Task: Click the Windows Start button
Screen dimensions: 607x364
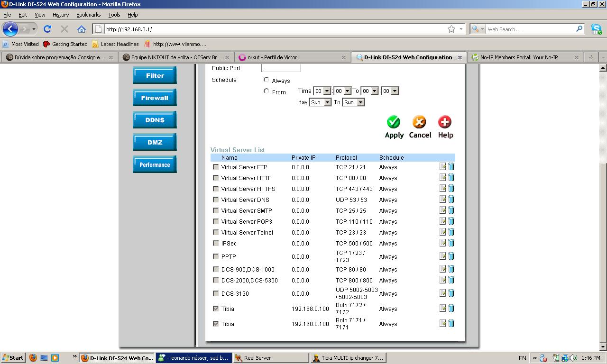Action: 13,358
